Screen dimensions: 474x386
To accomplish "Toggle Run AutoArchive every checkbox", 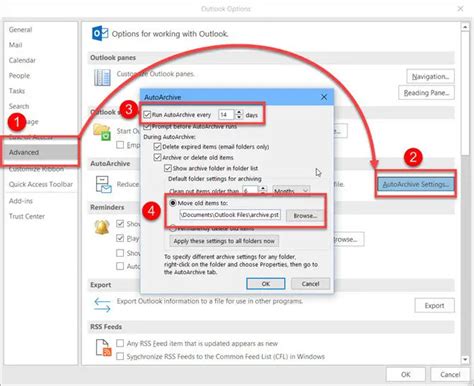I will coord(147,115).
